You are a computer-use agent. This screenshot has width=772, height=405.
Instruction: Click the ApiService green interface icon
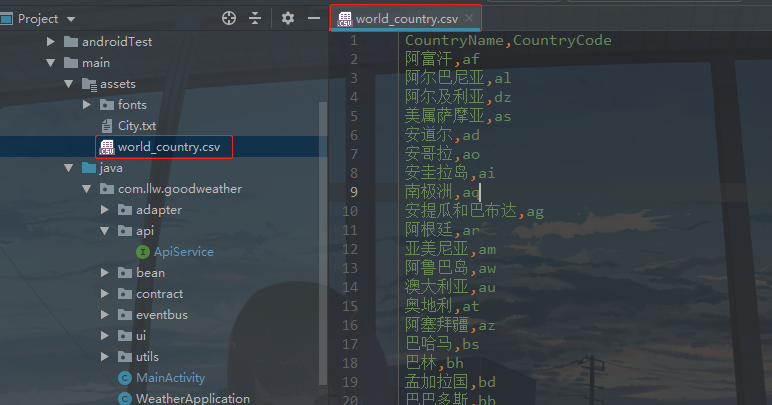[143, 252]
